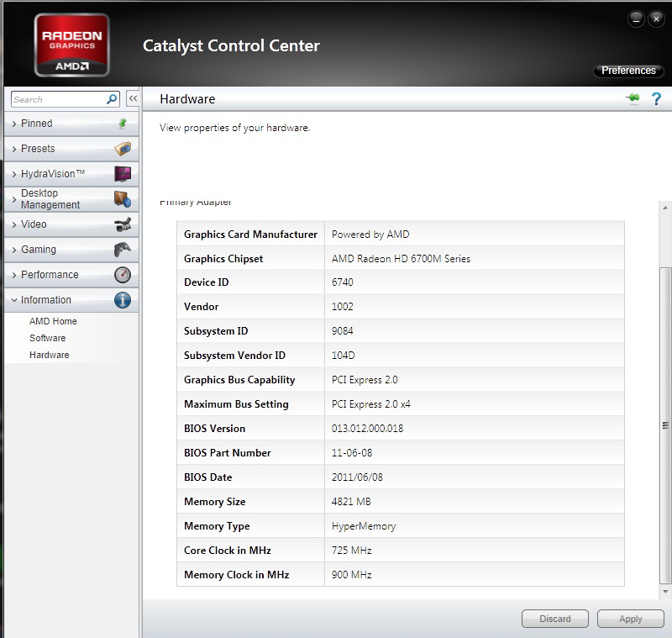Expand the Gaming section
The height and width of the screenshot is (638, 672).
click(71, 250)
